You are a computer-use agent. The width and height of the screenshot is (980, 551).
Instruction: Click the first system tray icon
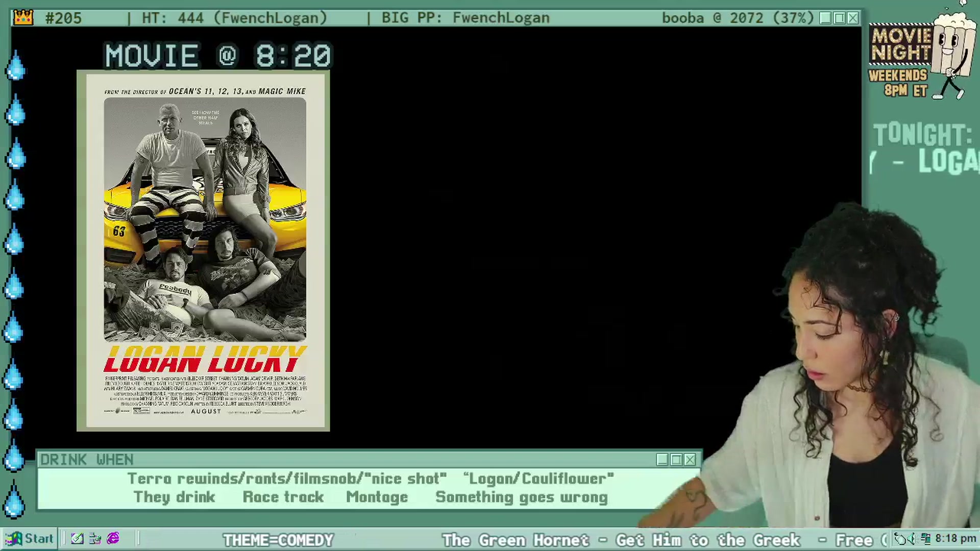coord(899,539)
